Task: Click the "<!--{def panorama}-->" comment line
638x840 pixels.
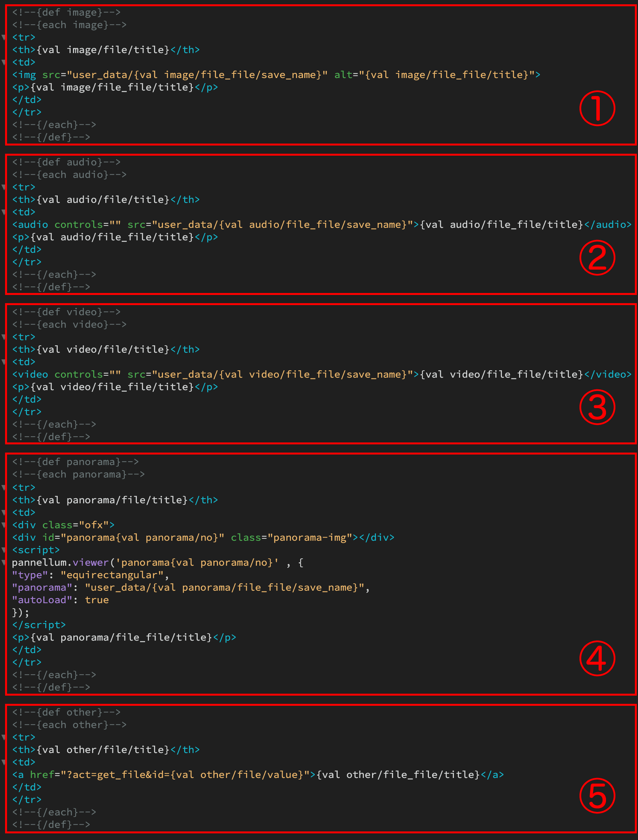Action: click(75, 462)
